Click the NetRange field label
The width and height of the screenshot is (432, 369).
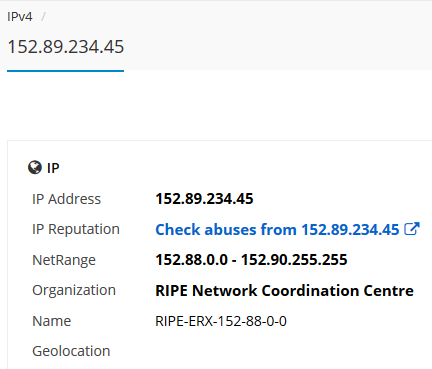pos(64,260)
